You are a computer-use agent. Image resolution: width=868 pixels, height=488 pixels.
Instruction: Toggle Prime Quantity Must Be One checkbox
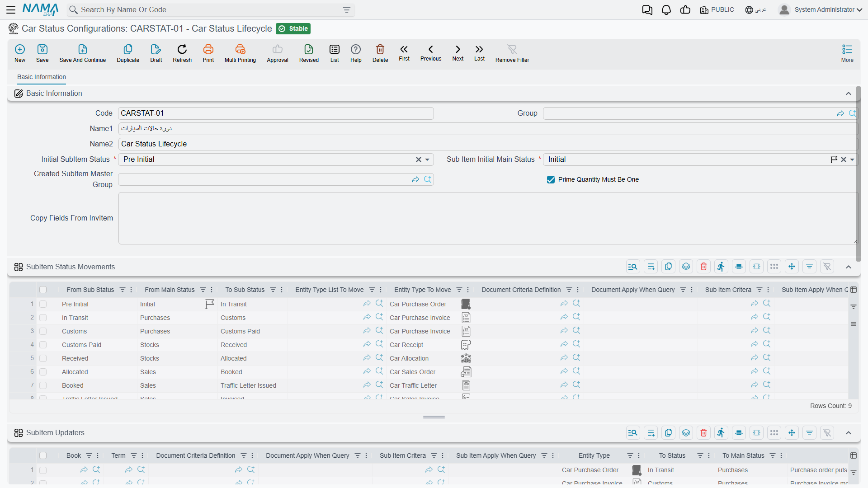click(x=551, y=180)
